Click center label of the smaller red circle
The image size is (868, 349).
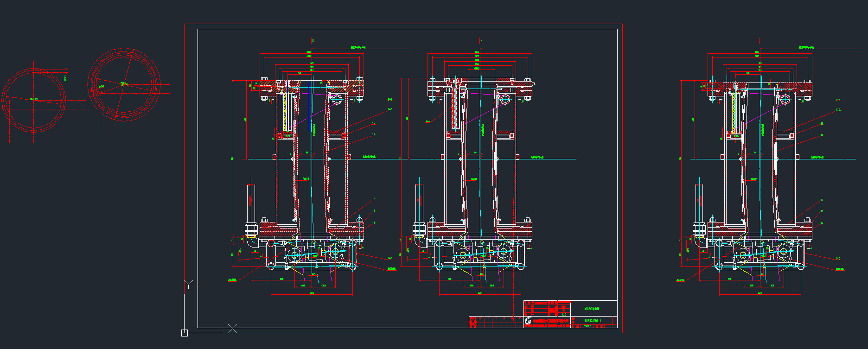point(34,99)
